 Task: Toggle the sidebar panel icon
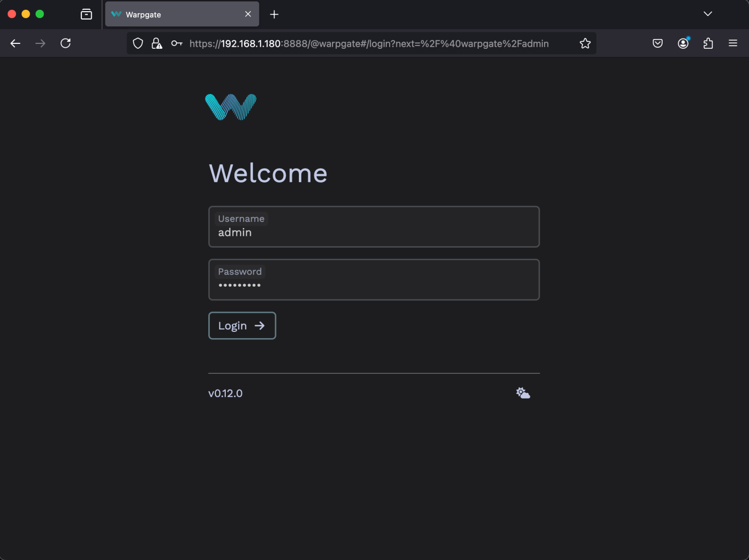coord(86,14)
